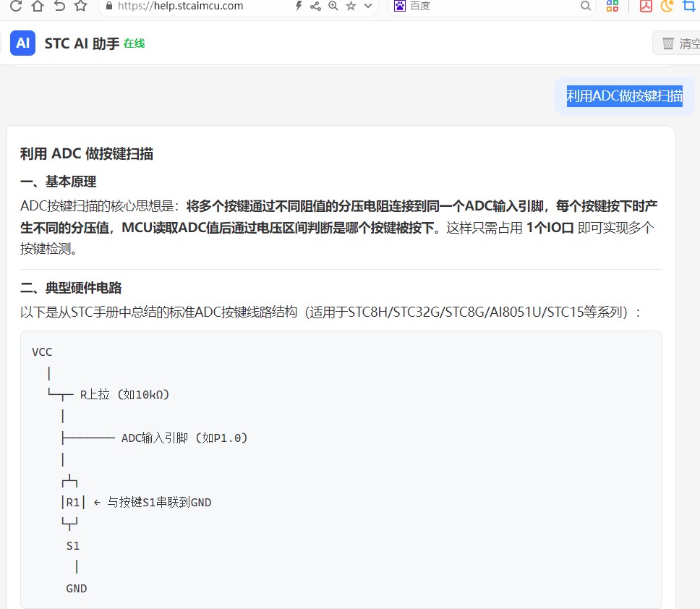Screen dimensions: 700x609
Task: Click R上拉 (如10kΩ) label in diagram
Action: click(124, 395)
